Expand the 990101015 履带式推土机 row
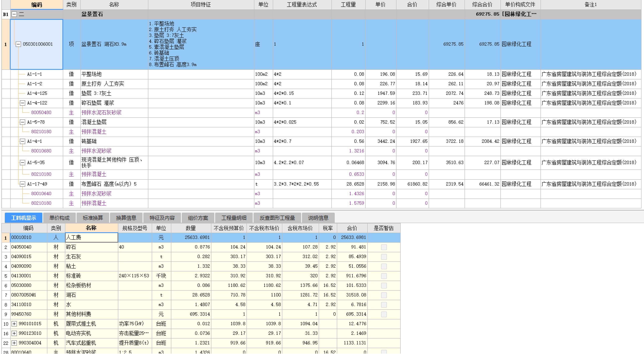Viewport: 644px width, 354px height. tap(14, 324)
